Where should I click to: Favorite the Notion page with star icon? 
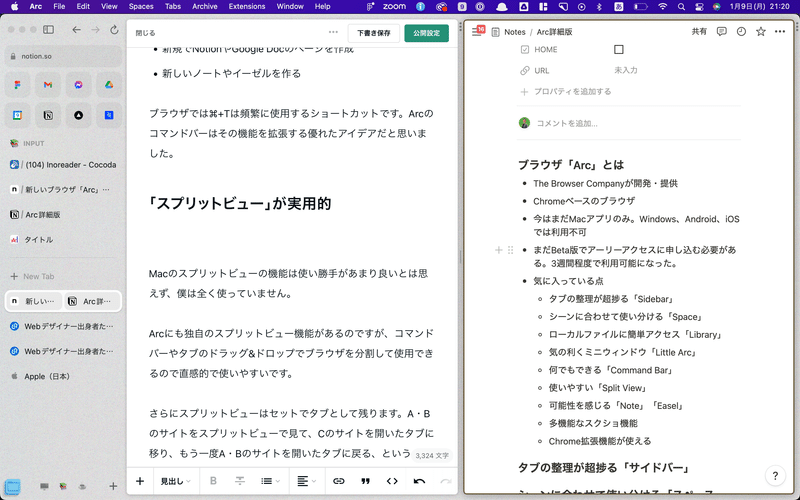pos(761,32)
